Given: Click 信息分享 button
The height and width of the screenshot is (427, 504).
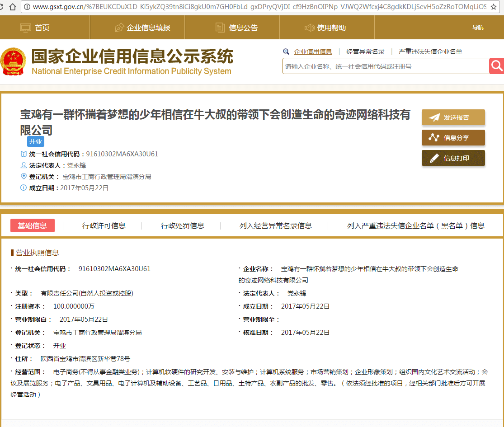Looking at the screenshot, I should (x=453, y=137).
